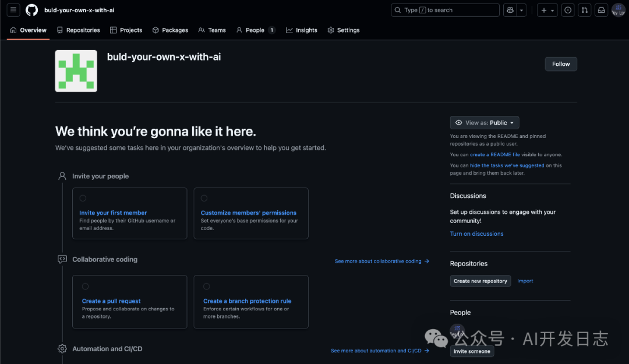Click See more about collaborative coding link
The image size is (629, 364).
pos(382,261)
